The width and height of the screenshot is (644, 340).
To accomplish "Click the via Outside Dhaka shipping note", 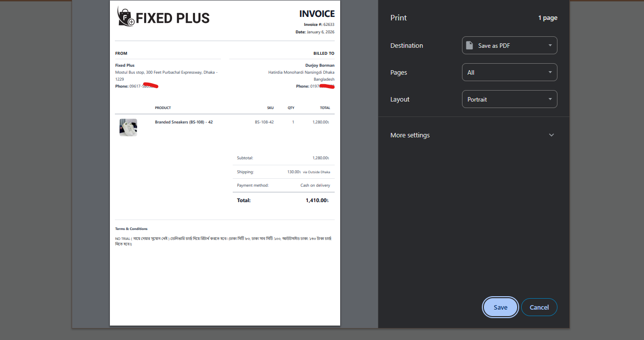I will [316, 172].
